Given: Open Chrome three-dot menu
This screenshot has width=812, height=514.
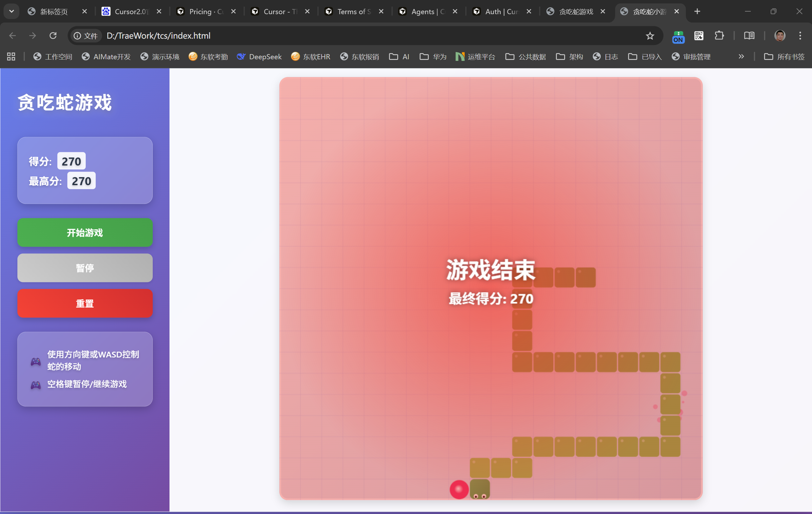Looking at the screenshot, I should 800,36.
